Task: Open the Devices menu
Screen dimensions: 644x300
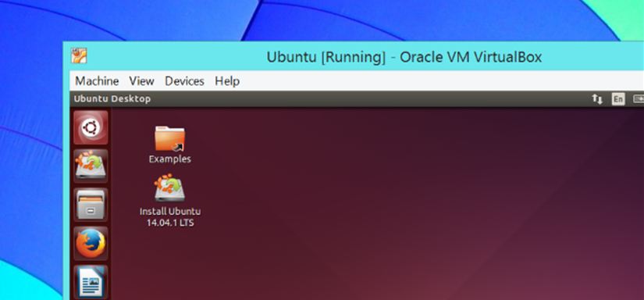Action: (184, 81)
